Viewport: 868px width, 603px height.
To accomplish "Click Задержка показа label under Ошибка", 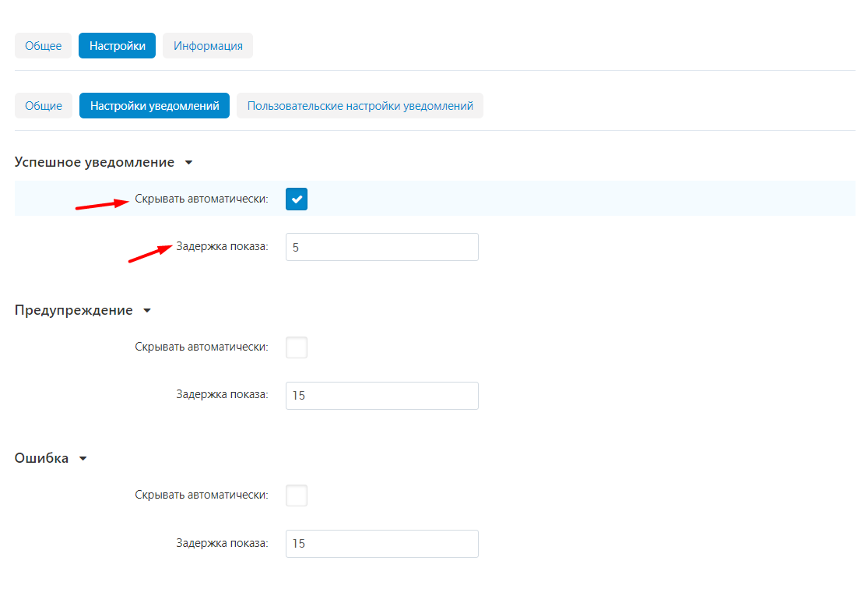I will (222, 543).
